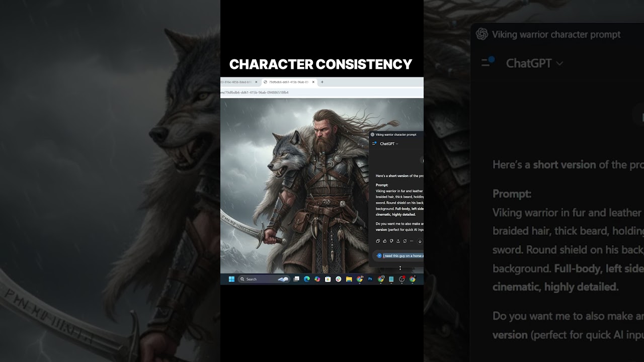
Task: Launch Microsoft Edge from the taskbar
Action: click(307, 279)
